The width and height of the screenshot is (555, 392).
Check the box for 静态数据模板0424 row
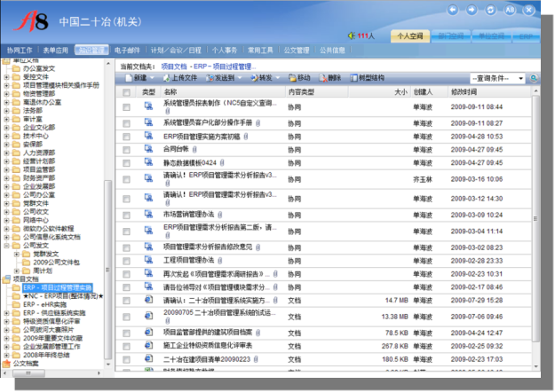(x=126, y=163)
